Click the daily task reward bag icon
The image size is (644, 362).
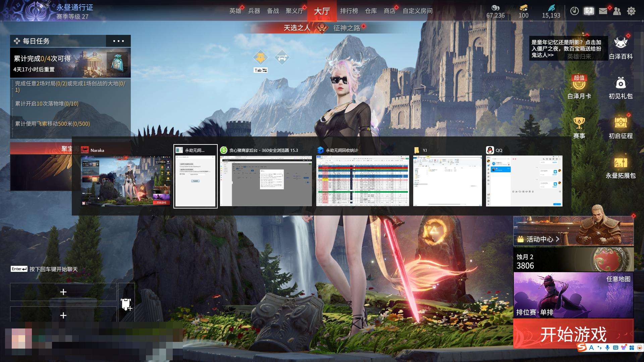click(117, 63)
